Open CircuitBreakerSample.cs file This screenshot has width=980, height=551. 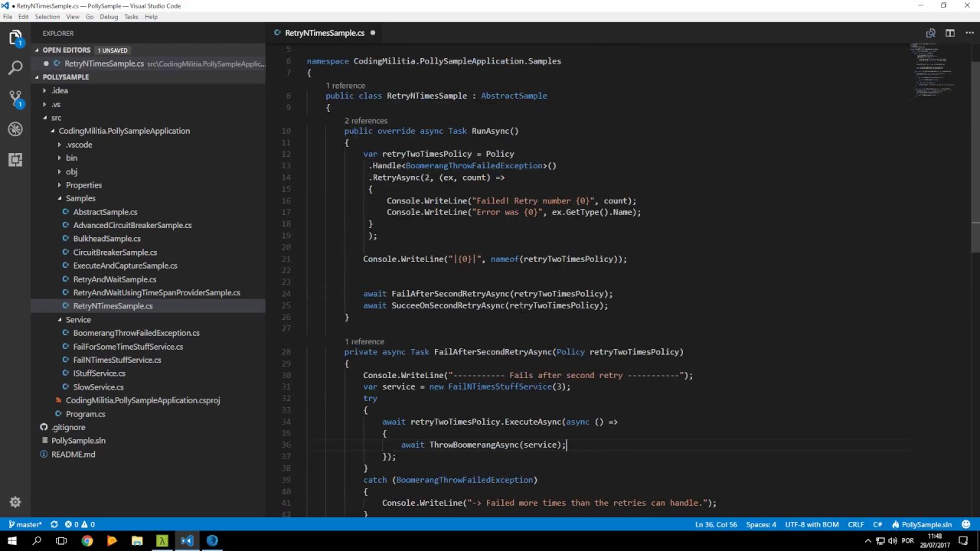pyautogui.click(x=115, y=253)
